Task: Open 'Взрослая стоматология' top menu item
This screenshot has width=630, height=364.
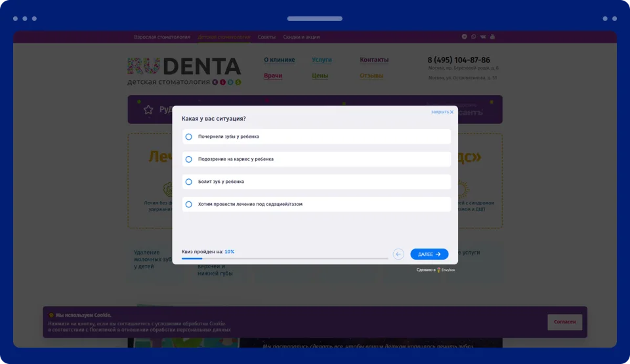Action: point(162,37)
